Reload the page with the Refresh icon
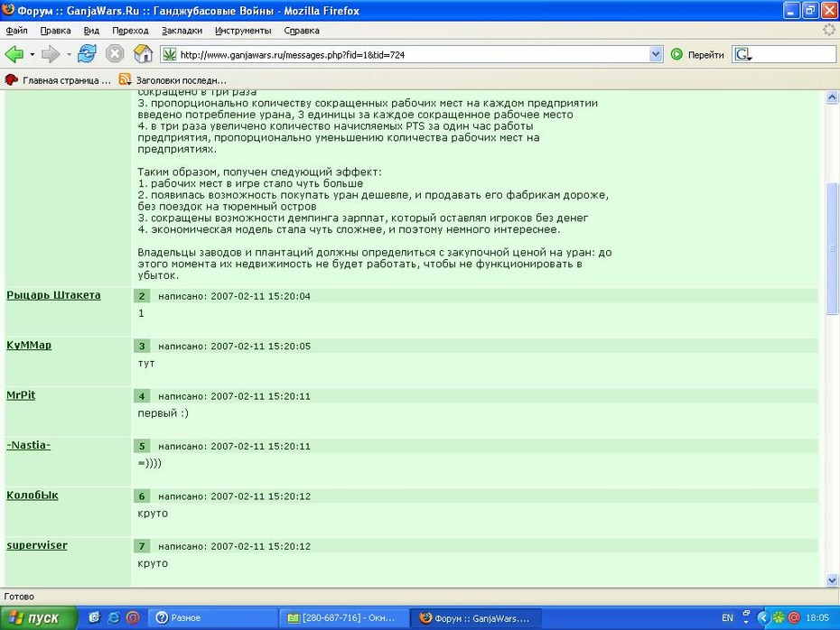840x630 pixels. point(87,54)
